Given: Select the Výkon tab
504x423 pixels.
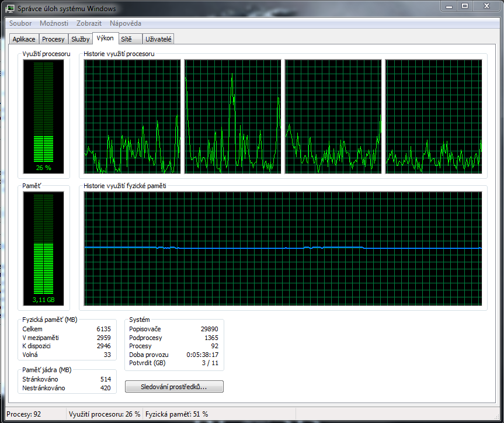Looking at the screenshot, I should [x=105, y=38].
